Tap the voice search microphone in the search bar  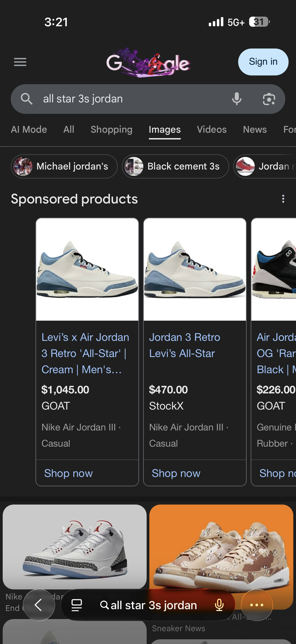237,99
